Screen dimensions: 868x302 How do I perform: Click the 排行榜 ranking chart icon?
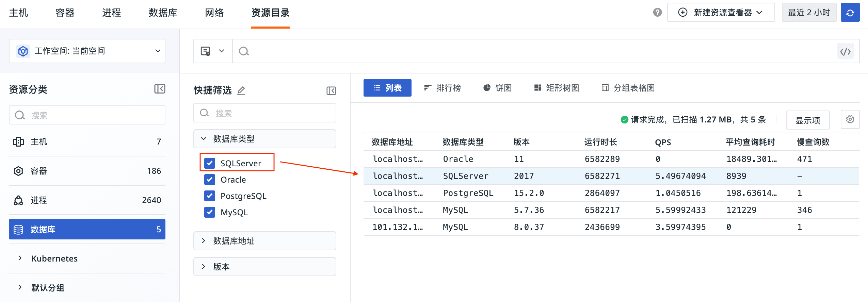[428, 88]
